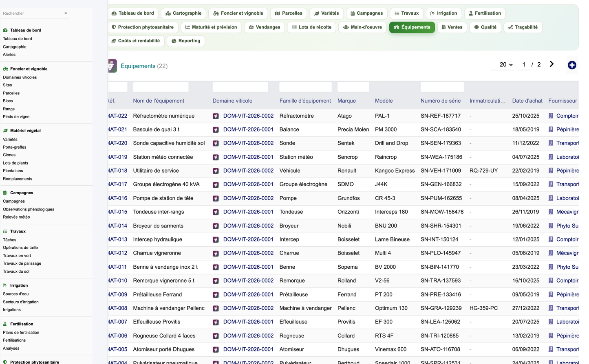Switch to the Vendanges tab
This screenshot has height=364, width=589.
(x=264, y=27)
